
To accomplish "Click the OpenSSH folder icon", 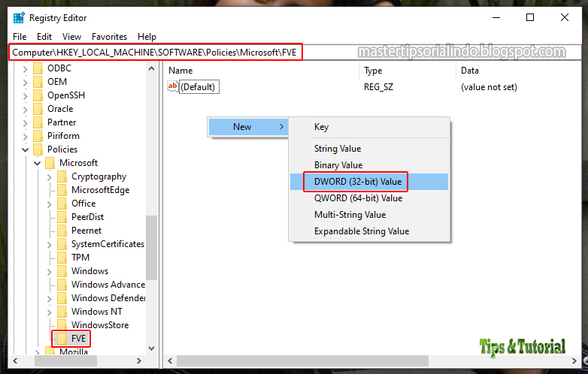I will [x=38, y=95].
